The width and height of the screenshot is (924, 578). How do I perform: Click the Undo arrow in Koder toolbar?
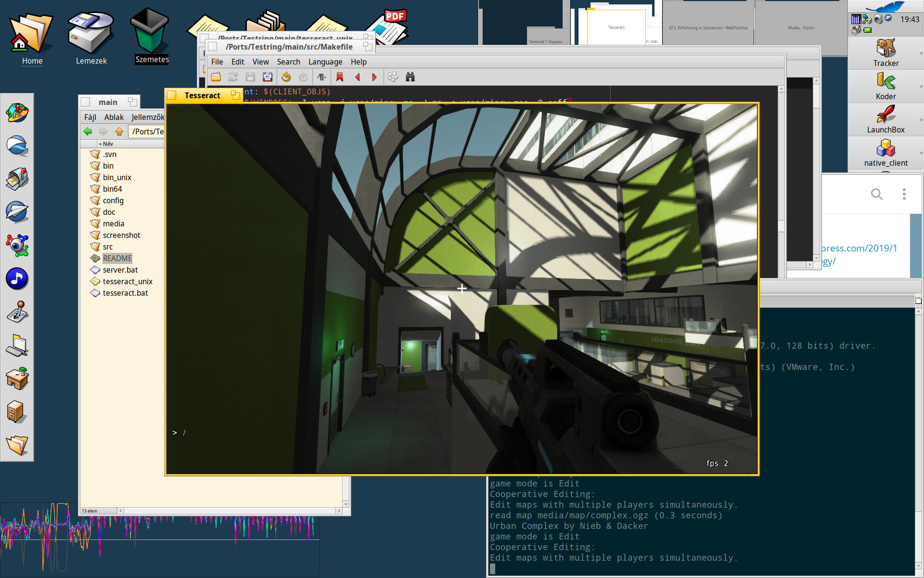(286, 77)
